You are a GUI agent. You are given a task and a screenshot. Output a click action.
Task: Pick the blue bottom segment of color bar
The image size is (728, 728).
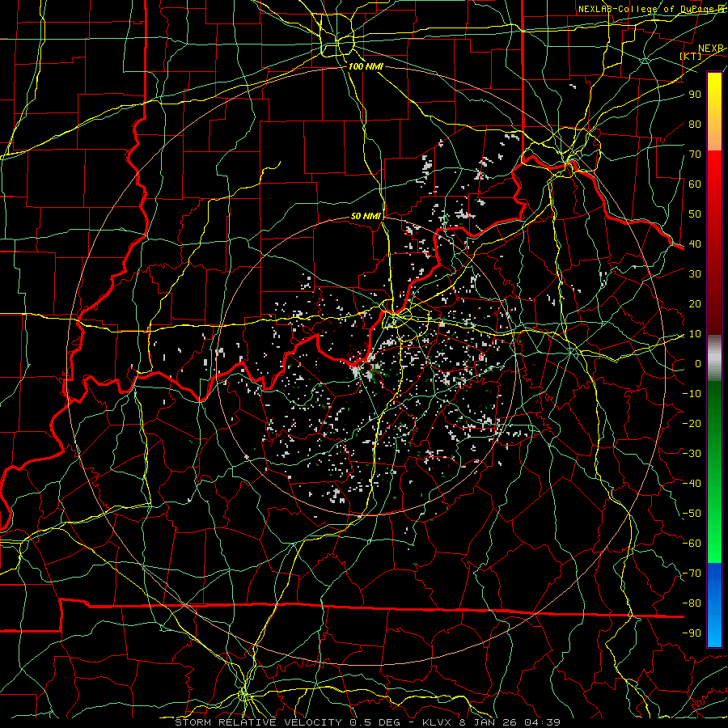[x=714, y=604]
